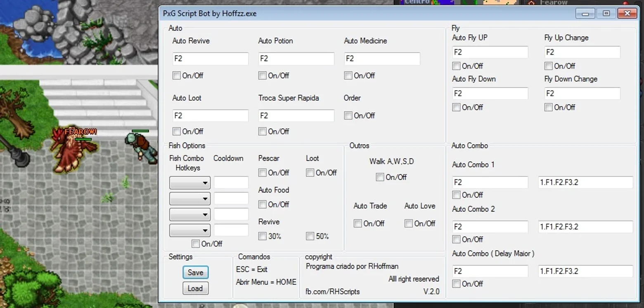
Task: Open the third Fish Combo hotkey dropdown
Action: tap(190, 214)
